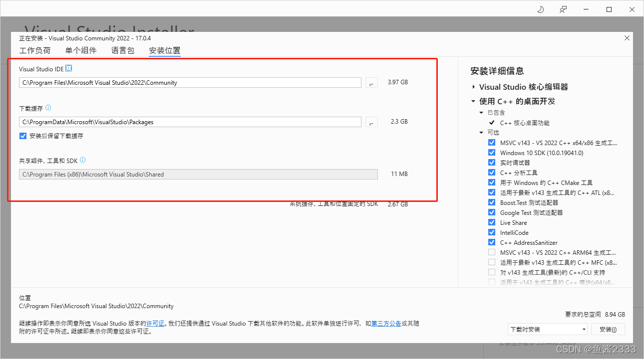Click download cache path field

(190, 122)
